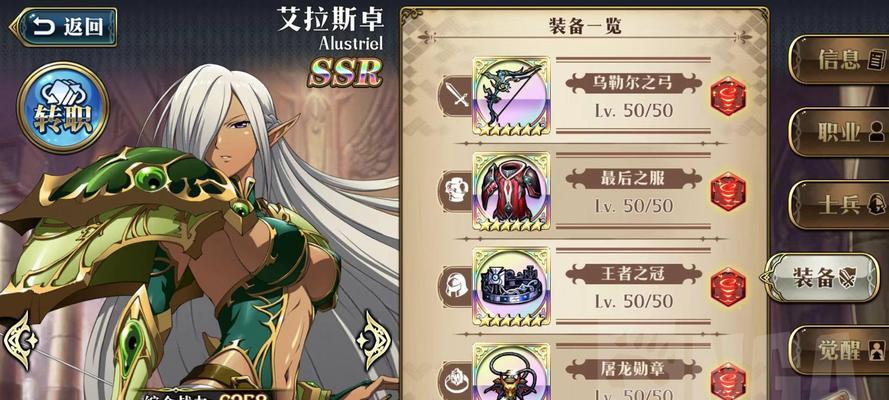Click the body armor slot icon
The width and height of the screenshot is (889, 400).
coord(456,192)
